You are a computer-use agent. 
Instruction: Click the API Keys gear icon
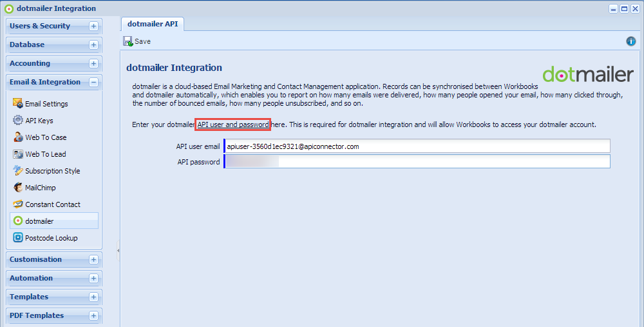tap(17, 120)
